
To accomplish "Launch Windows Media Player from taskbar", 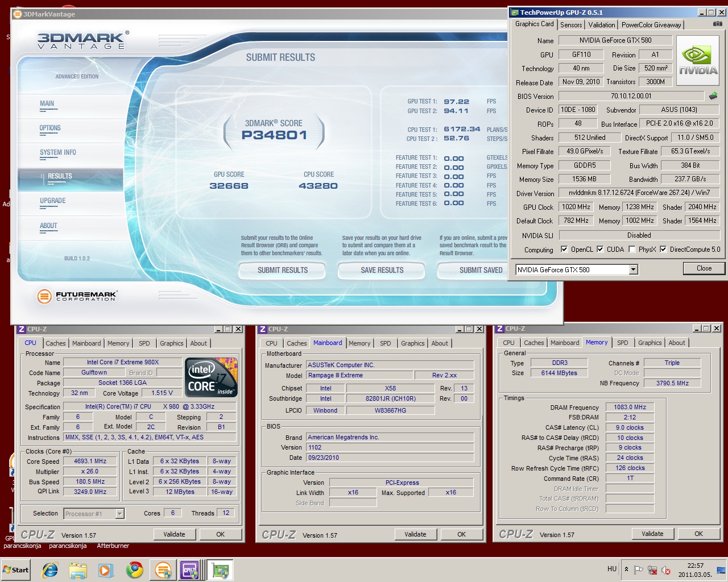I will pos(106,569).
